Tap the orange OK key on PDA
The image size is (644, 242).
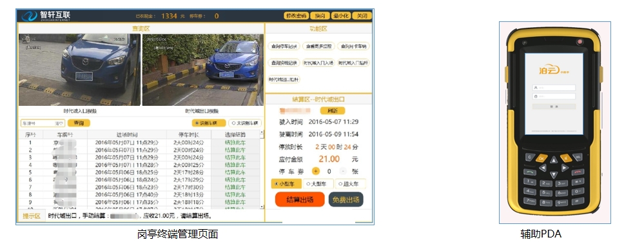(542, 158)
